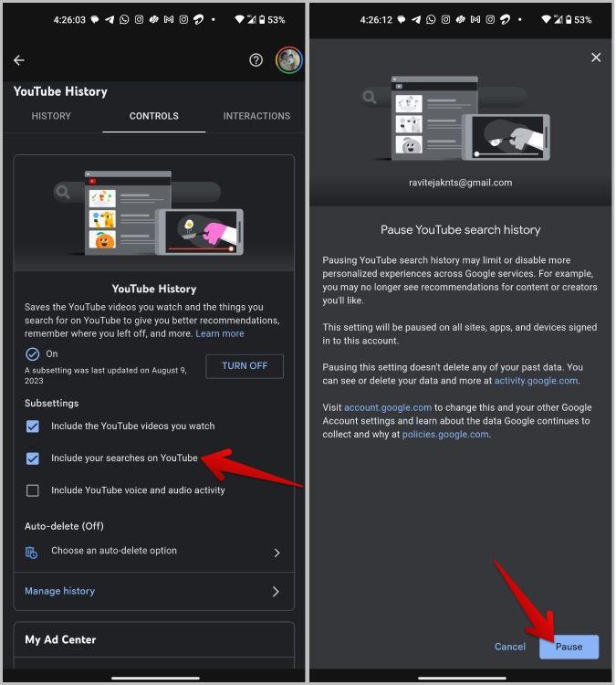Select the CONTROLS tab
The height and width of the screenshot is (685, 616).
153,116
